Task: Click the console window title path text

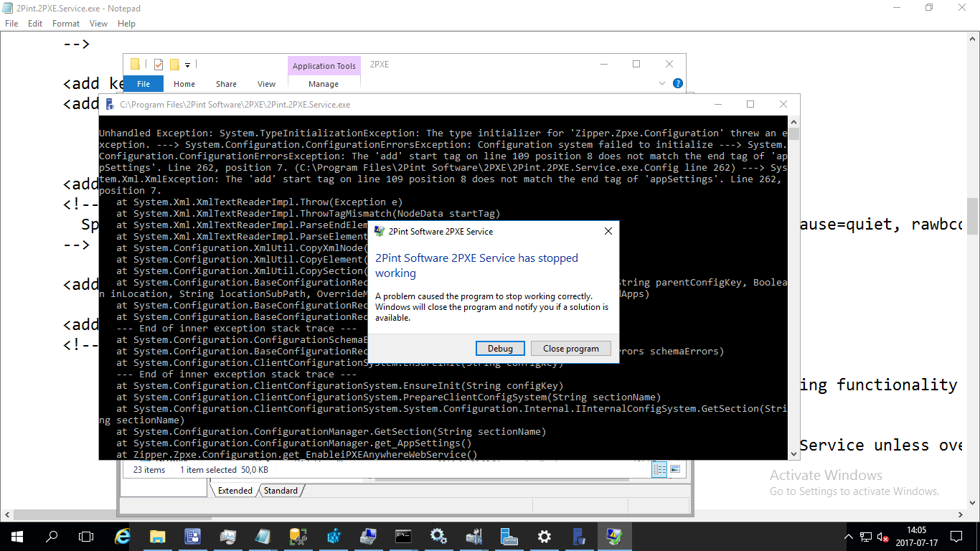Action: (x=235, y=105)
